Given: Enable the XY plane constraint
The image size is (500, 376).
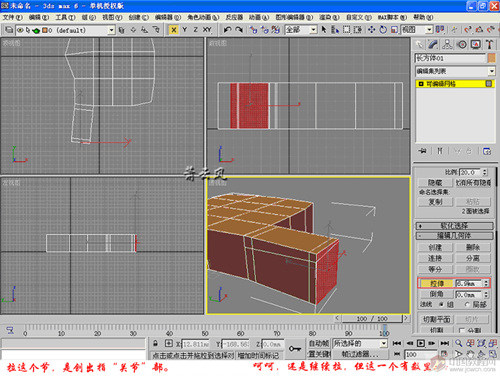Looking at the screenshot, I should [207, 30].
